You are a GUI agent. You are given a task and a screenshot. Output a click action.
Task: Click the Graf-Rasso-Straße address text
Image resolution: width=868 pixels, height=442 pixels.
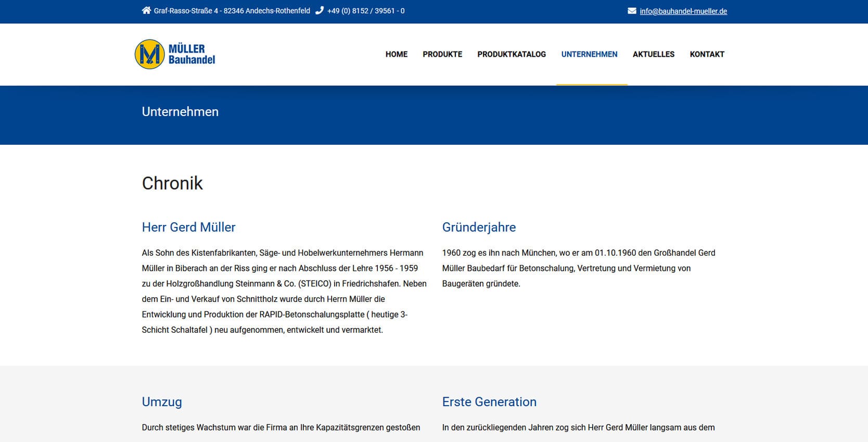click(232, 10)
